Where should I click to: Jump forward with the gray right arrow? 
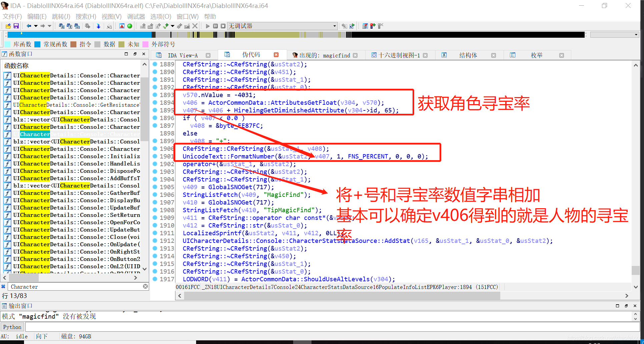click(43, 26)
